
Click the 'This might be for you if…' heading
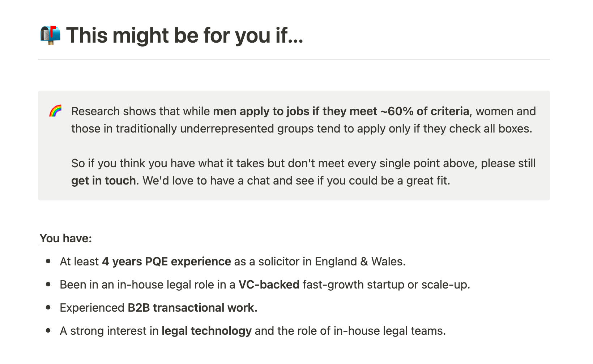click(184, 35)
